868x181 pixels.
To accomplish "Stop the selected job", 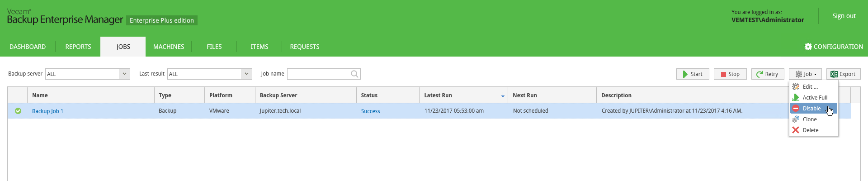I will pos(730,74).
